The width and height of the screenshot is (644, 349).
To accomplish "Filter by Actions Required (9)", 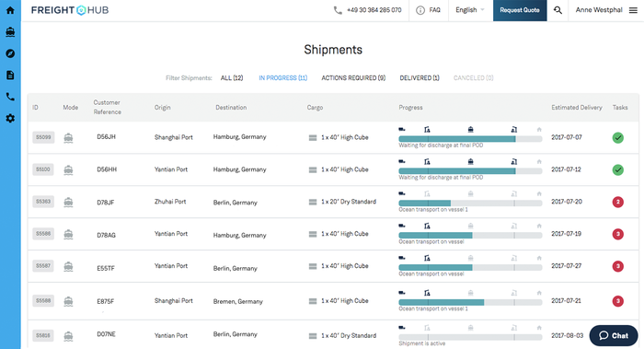I will click(353, 77).
